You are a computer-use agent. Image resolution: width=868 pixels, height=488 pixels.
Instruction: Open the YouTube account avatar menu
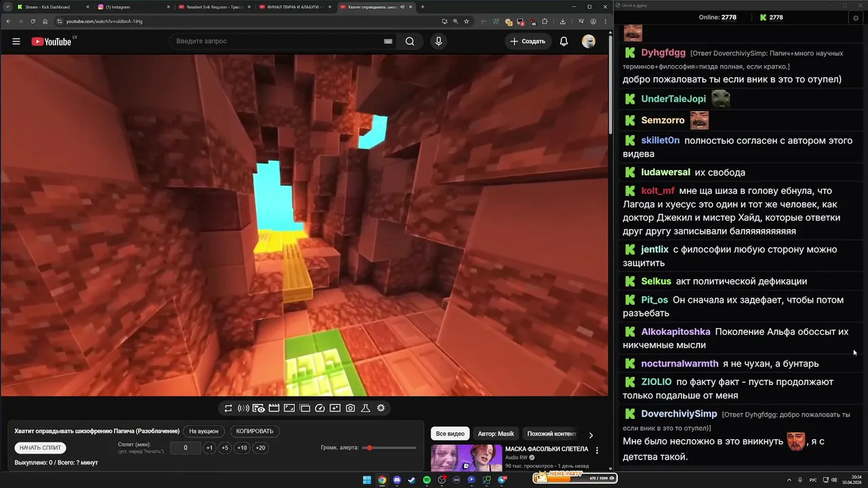(x=589, y=41)
